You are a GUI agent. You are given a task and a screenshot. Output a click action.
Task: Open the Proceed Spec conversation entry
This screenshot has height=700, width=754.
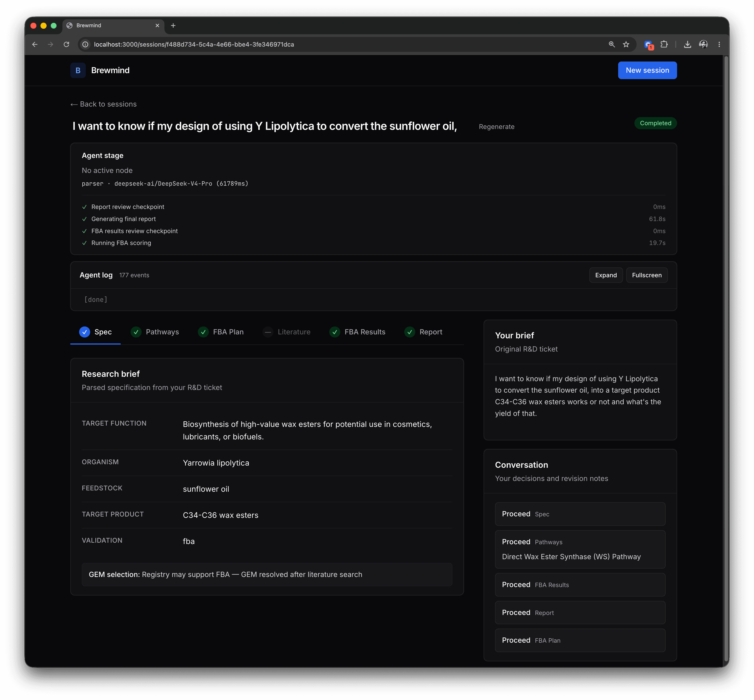pos(580,514)
